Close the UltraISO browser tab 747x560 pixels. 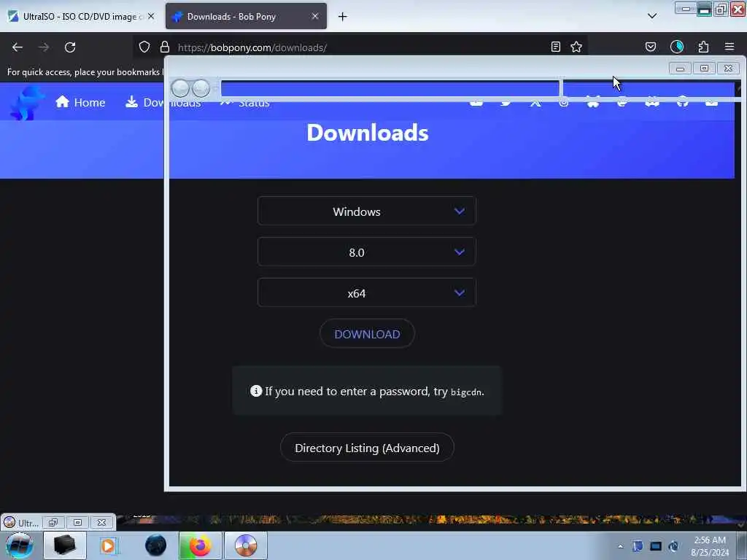click(151, 16)
